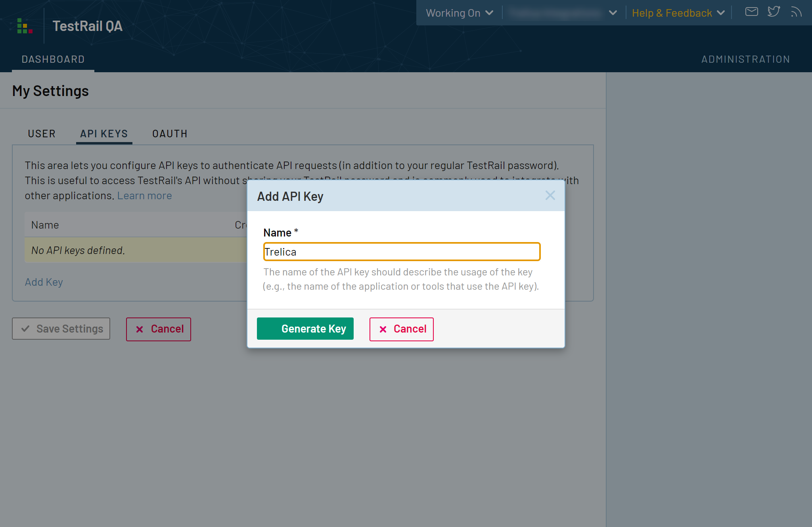
Task: Focus the Name input containing Trelica
Action: [402, 252]
